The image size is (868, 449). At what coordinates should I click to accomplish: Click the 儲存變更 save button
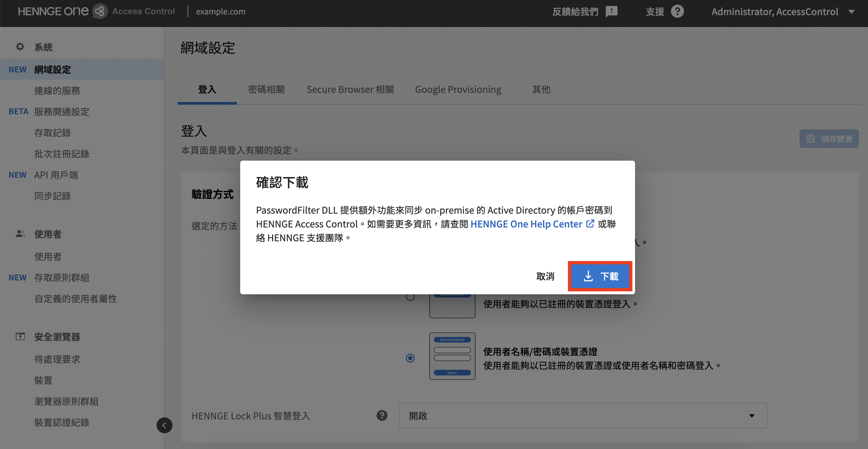(829, 139)
